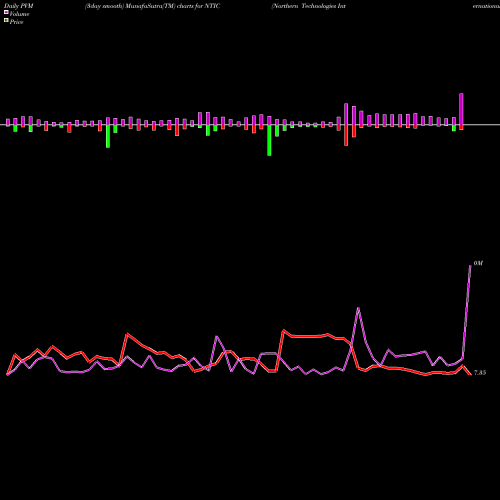
Task: Click the 7.85 price value label
Action: tap(480, 373)
